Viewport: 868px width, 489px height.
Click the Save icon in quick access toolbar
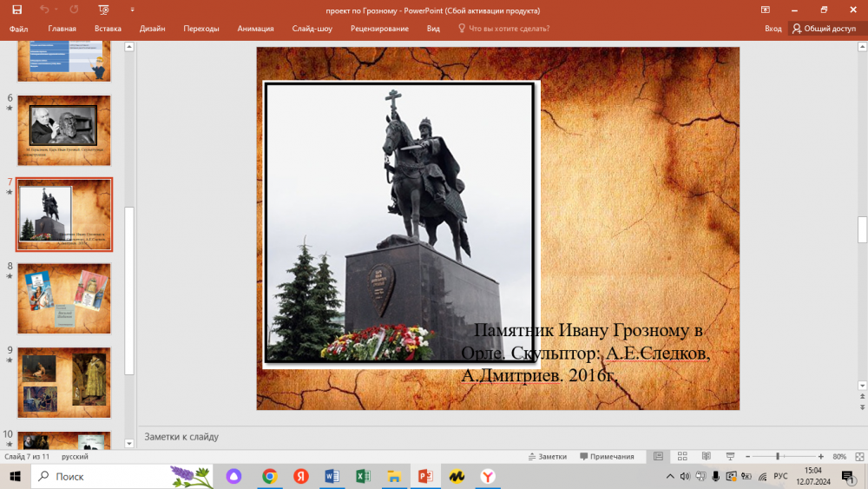18,10
